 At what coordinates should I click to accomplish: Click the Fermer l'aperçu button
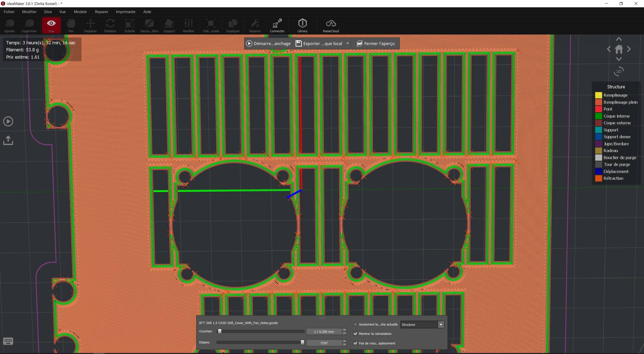(x=375, y=43)
